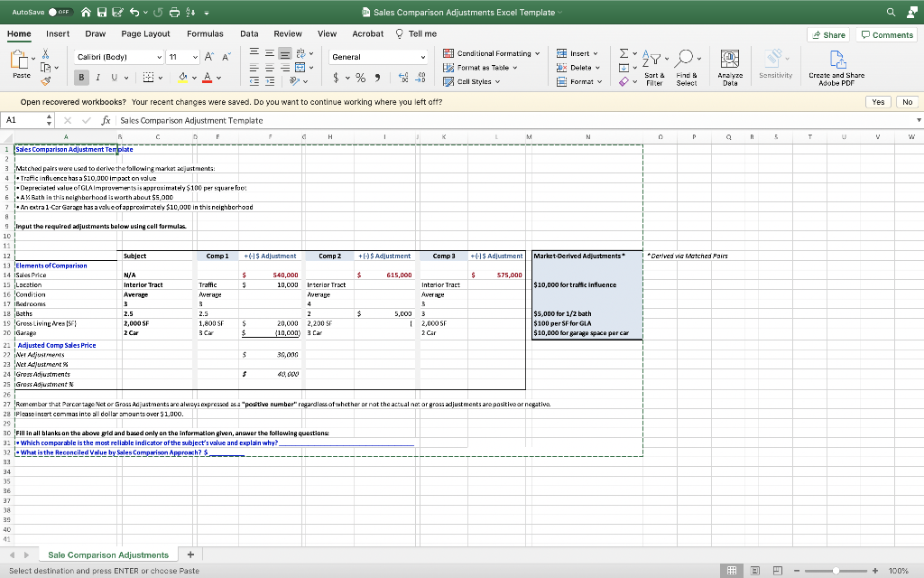
Task: Click the Cut scissors icon
Action: (x=47, y=53)
